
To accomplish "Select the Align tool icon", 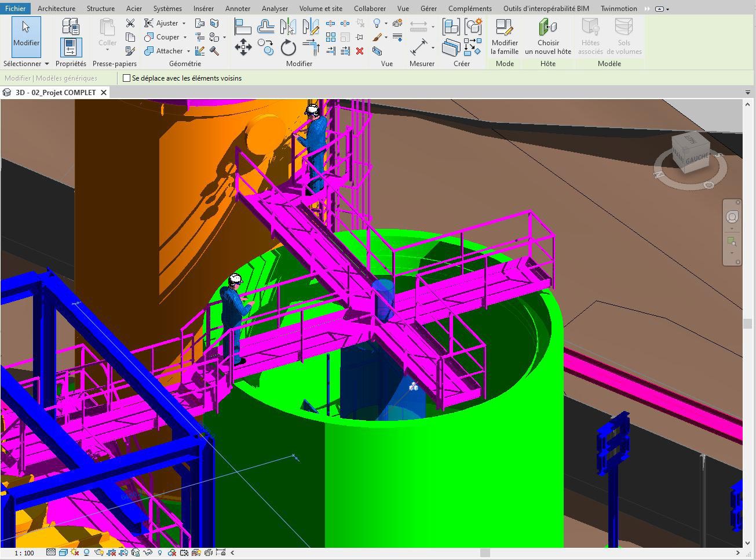I will pos(242,27).
